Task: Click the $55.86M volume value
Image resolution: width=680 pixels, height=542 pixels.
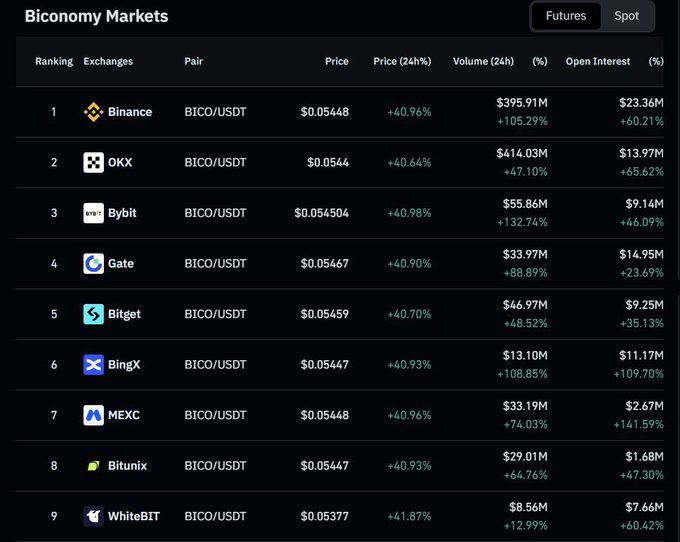Action: coord(525,204)
